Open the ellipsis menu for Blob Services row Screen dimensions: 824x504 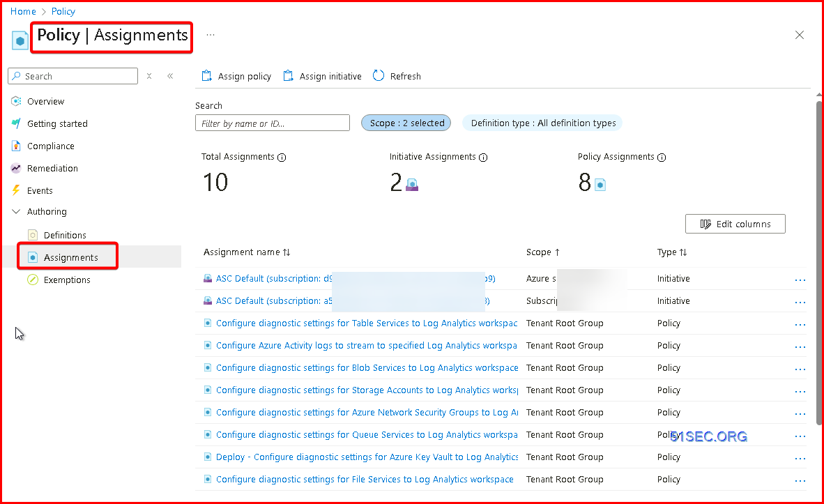[800, 369]
